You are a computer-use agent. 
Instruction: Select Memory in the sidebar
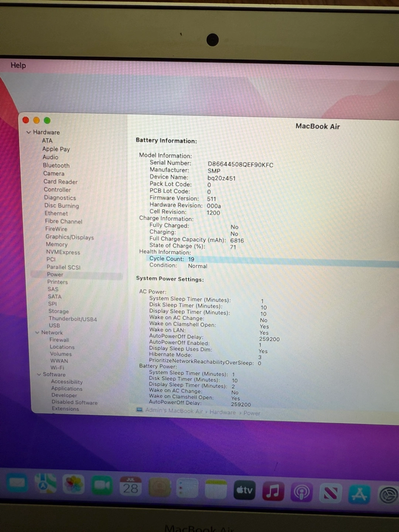tap(57, 245)
